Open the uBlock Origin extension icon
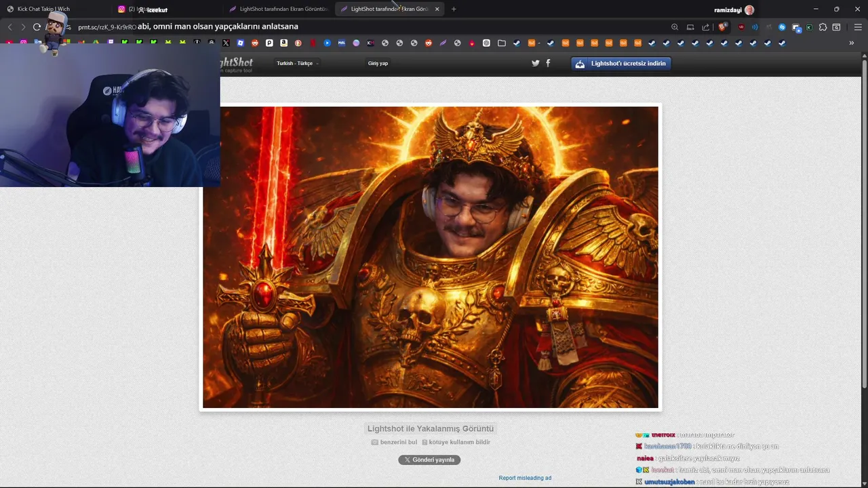 click(741, 27)
